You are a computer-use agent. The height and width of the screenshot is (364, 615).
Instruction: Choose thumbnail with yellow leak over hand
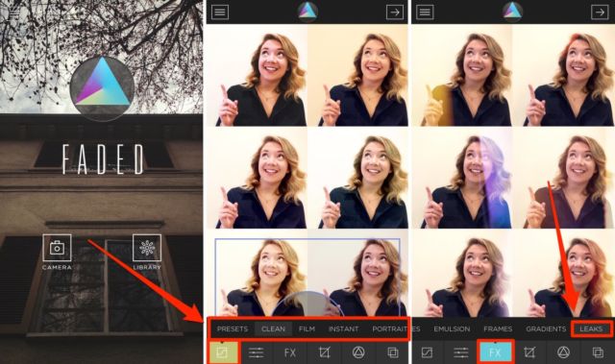click(462, 75)
